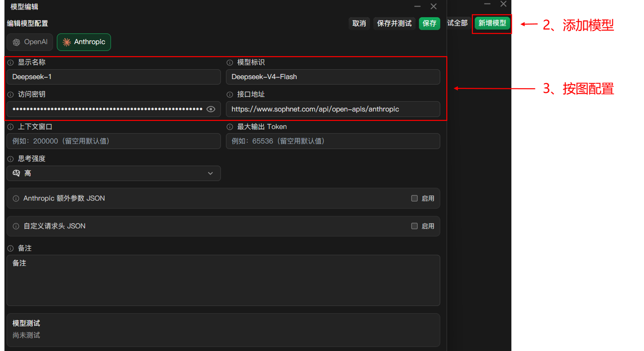Enable 自定义请求头 JSON checkbox

[x=414, y=226]
